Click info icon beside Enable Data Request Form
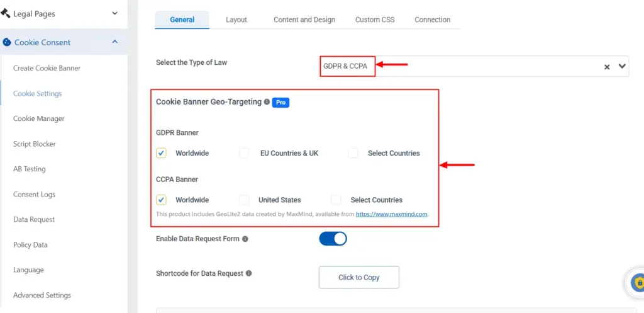Image resolution: width=644 pixels, height=313 pixels. (245, 239)
